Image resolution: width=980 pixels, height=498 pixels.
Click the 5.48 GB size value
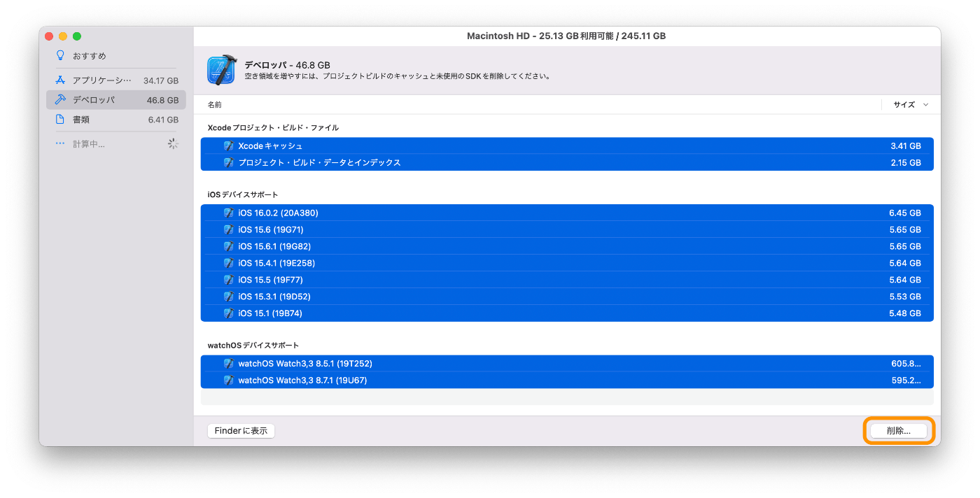pos(905,314)
